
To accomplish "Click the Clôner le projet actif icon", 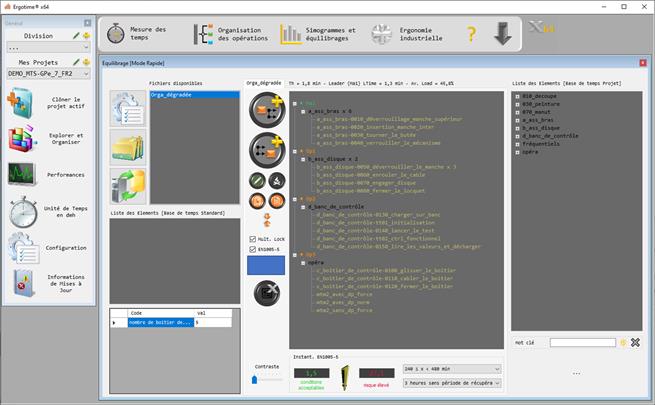I will [x=22, y=102].
